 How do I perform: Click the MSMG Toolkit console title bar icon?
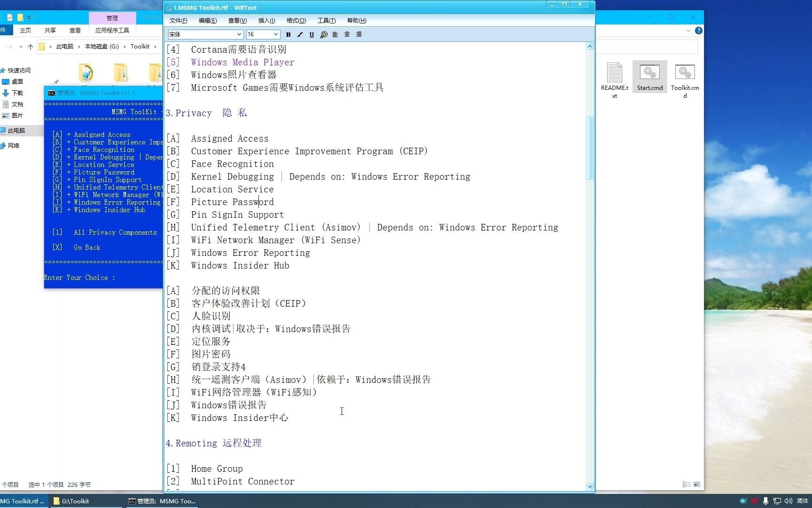[x=51, y=93]
